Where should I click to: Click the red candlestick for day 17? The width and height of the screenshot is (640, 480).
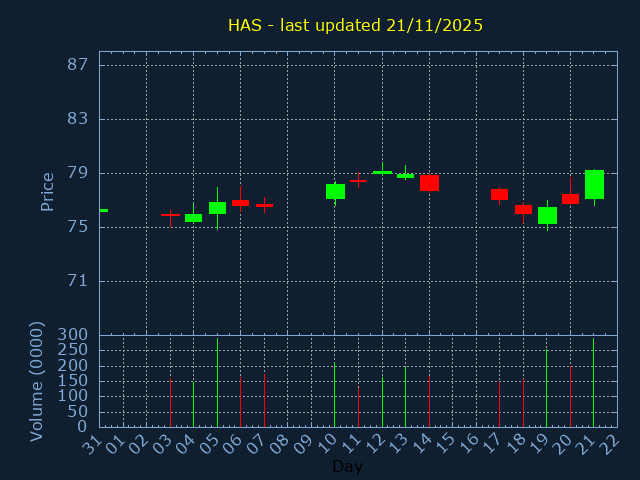499,194
